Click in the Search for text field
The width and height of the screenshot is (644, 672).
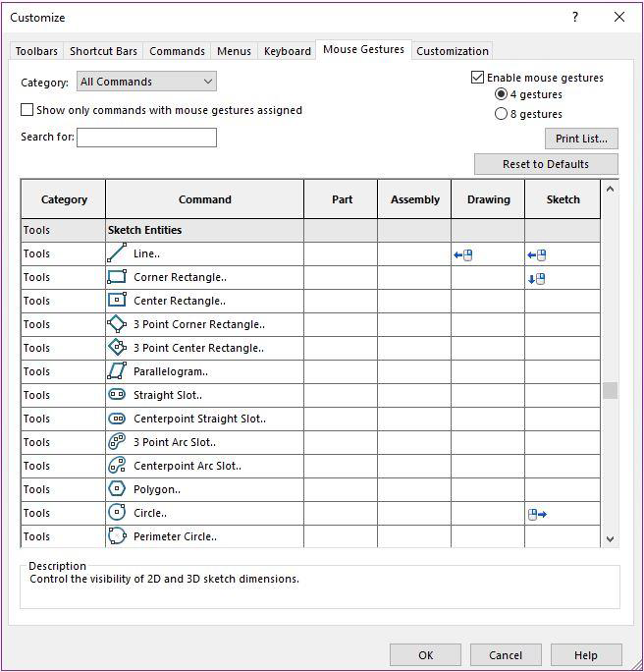pos(146,138)
